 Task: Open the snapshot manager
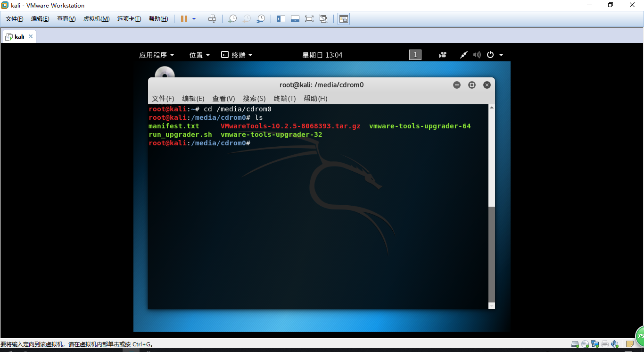(x=260, y=19)
